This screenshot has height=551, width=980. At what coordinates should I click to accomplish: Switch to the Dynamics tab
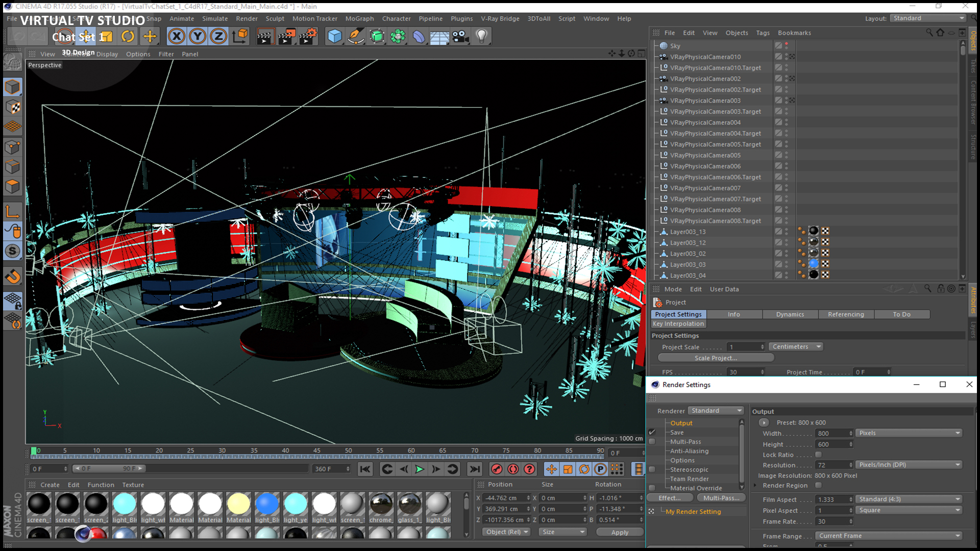790,314
